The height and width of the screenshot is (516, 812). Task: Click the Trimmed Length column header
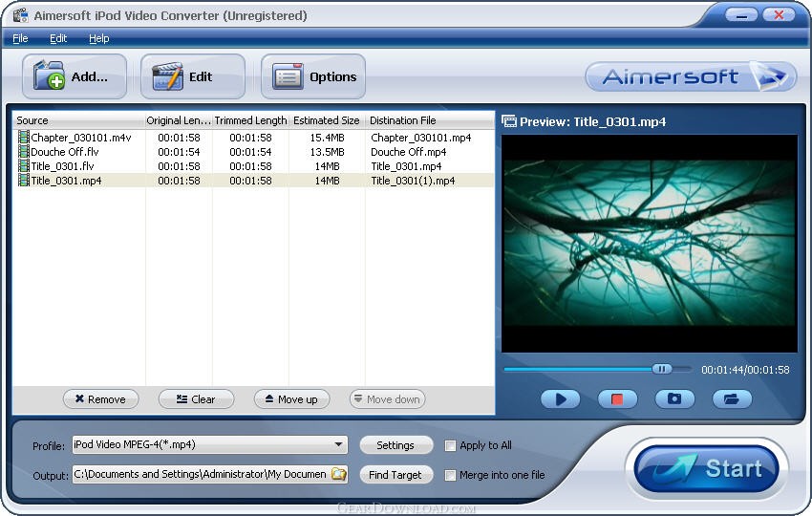pos(250,120)
